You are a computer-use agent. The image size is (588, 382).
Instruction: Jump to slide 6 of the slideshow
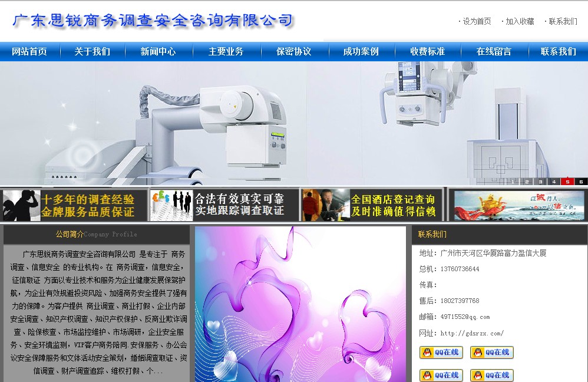click(581, 182)
